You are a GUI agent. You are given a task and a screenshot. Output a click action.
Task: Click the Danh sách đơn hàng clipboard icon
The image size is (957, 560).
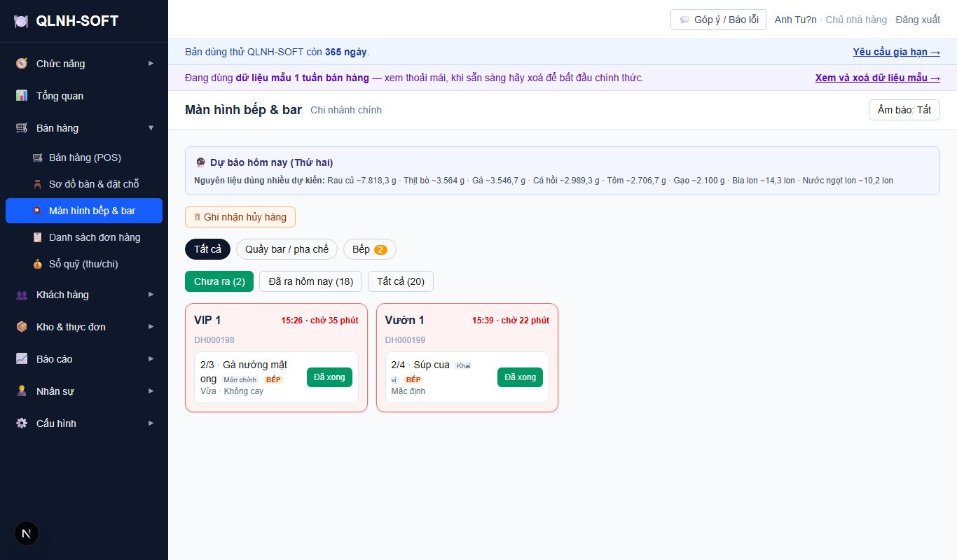(37, 237)
